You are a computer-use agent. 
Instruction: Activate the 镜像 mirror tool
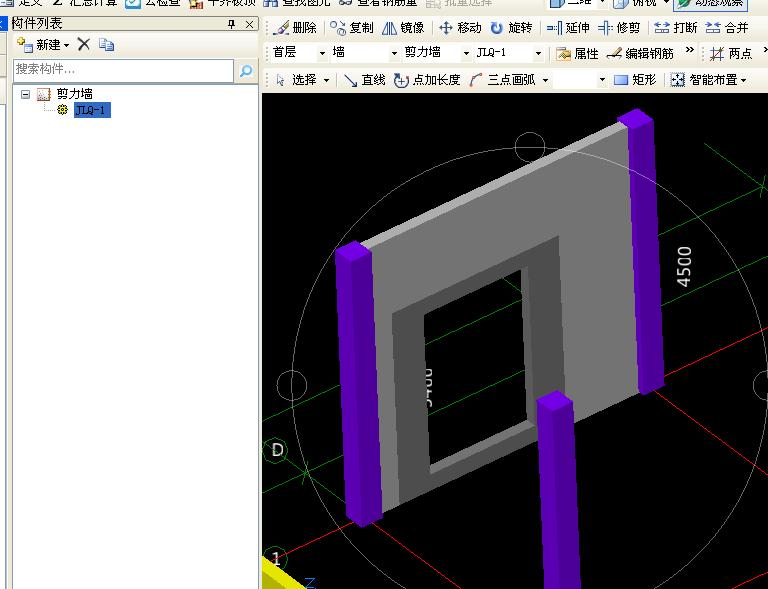tap(403, 28)
